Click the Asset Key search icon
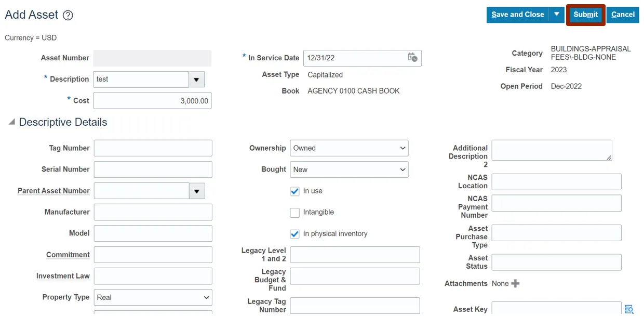Viewport: 644px width, 328px height. click(x=629, y=309)
